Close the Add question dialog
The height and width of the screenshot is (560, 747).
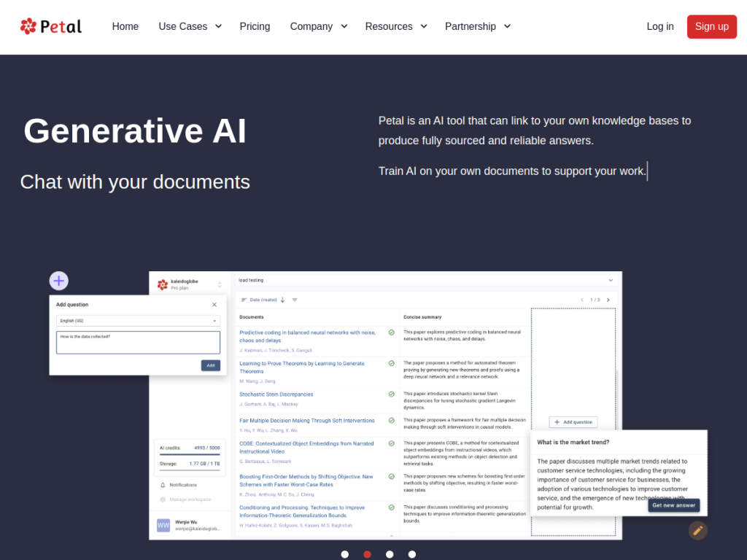click(214, 305)
